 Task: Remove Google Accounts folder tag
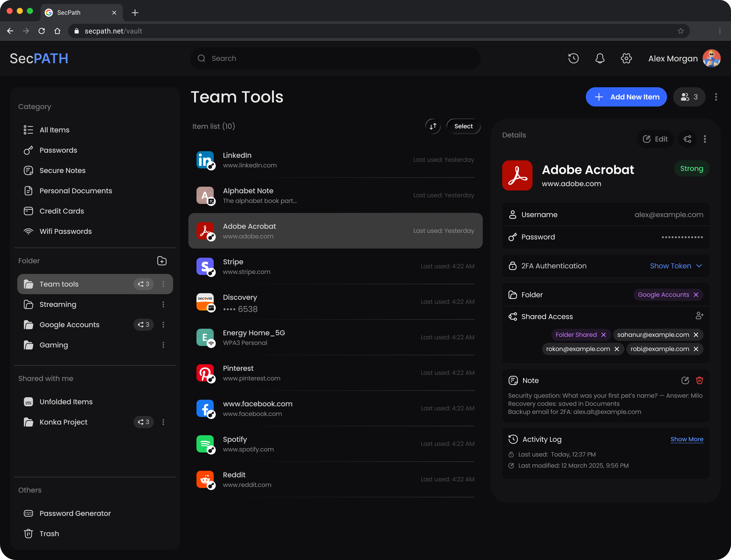tap(696, 295)
